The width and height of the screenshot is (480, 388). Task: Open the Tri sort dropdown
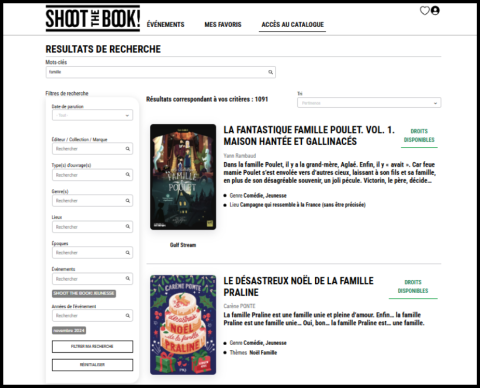pos(369,103)
